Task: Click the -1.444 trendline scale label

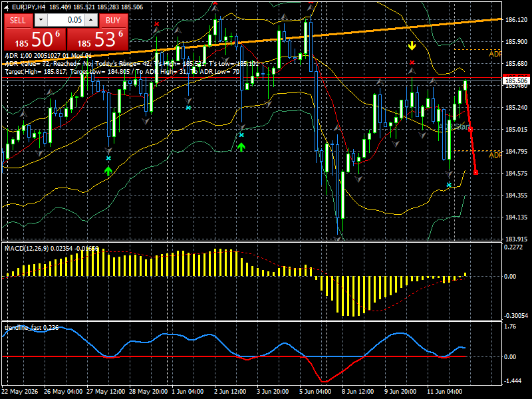Action: click(513, 381)
